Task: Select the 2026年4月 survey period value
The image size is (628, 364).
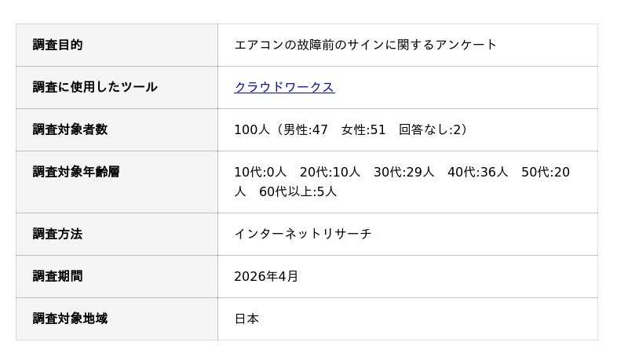Action: pos(266,276)
